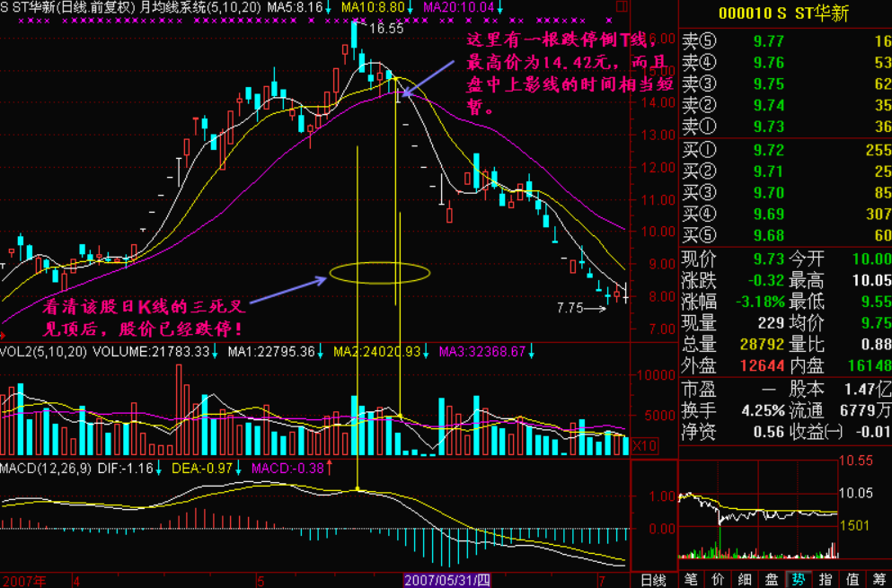
Task: Select the 笔 tab in the bottom panel
Action: (x=690, y=579)
